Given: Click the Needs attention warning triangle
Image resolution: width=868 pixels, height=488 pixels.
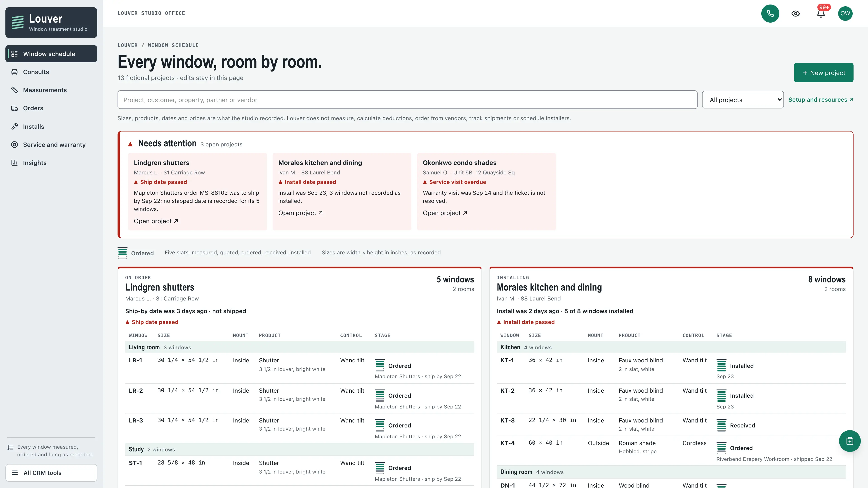Looking at the screenshot, I should click(130, 144).
